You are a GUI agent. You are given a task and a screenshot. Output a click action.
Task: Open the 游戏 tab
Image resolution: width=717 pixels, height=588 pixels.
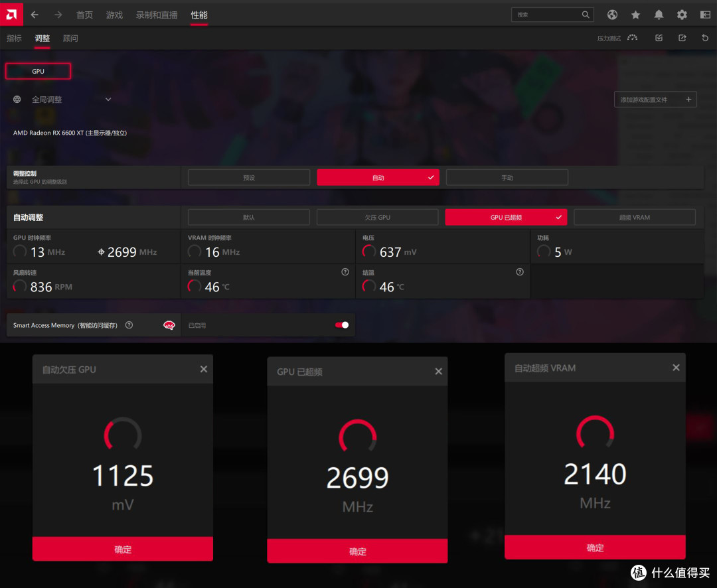coord(114,15)
